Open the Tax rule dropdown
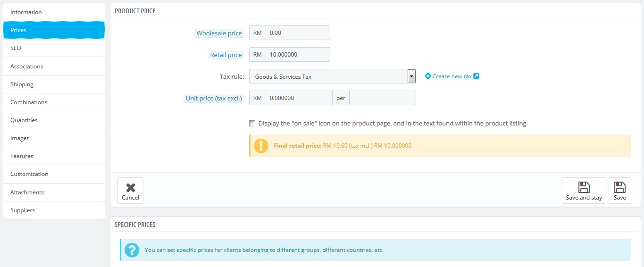Image resolution: width=644 pixels, height=267 pixels. (332, 76)
